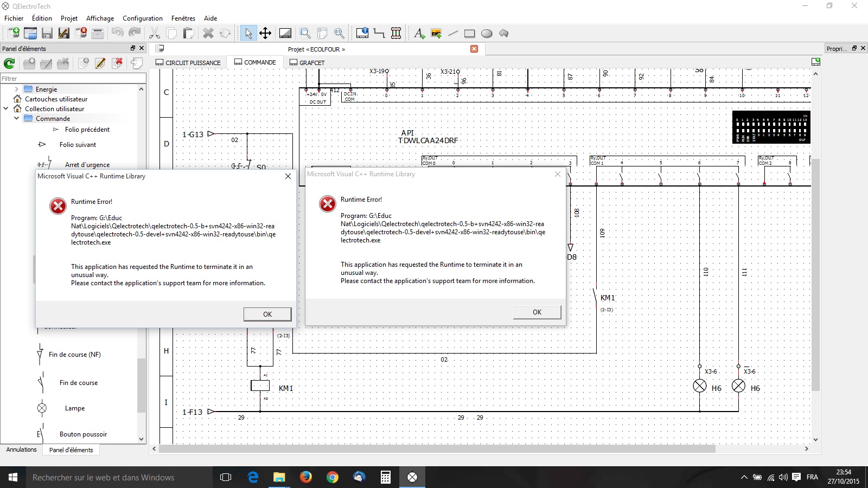Click the Cut scissors icon
The width and height of the screenshot is (868, 488).
(155, 33)
